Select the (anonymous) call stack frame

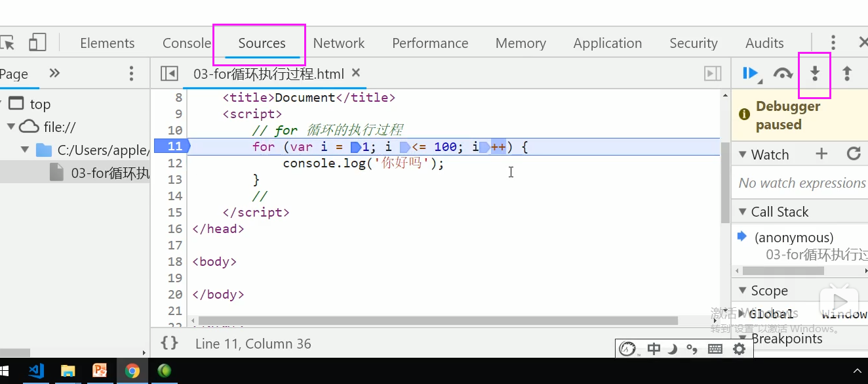point(794,238)
